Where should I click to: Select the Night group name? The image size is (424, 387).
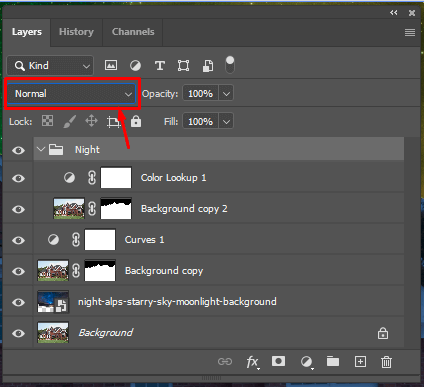(x=87, y=150)
